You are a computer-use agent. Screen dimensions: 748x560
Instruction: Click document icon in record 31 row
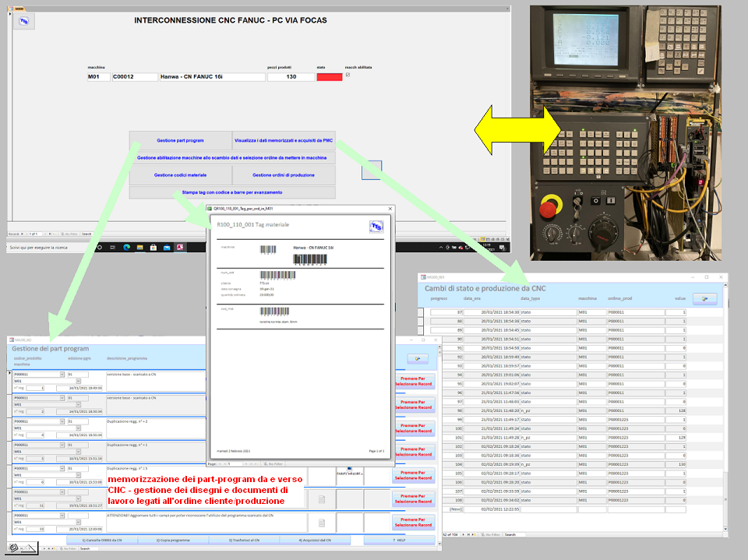(320, 499)
